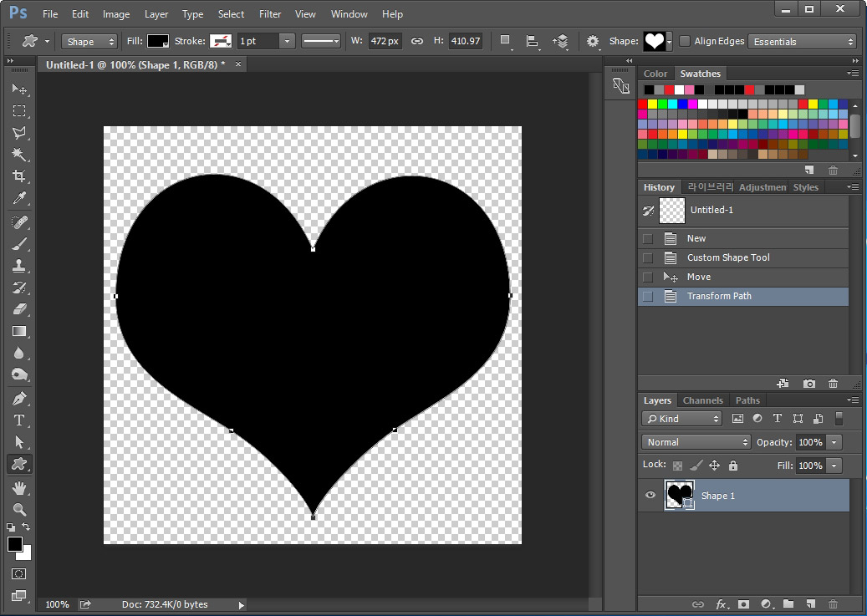Open the custom shape picker dropdown

669,42
